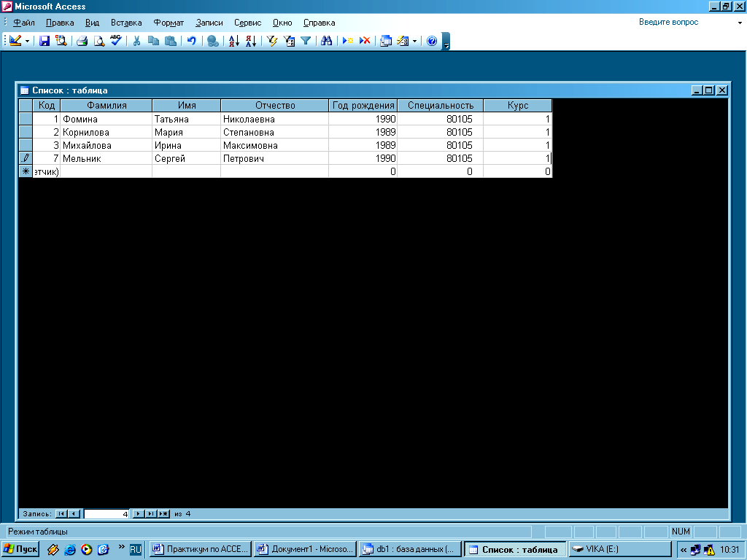Go to the next record navigation button
Screen dimensions: 747x560
(x=138, y=514)
